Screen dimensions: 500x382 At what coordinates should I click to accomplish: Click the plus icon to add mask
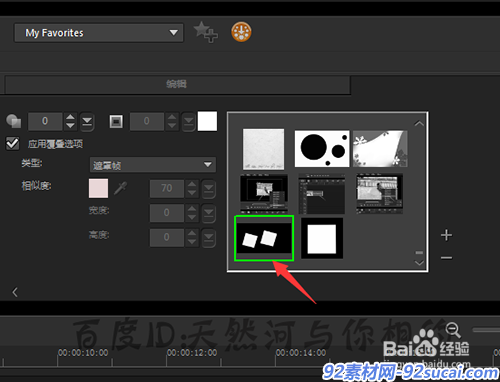click(x=446, y=235)
